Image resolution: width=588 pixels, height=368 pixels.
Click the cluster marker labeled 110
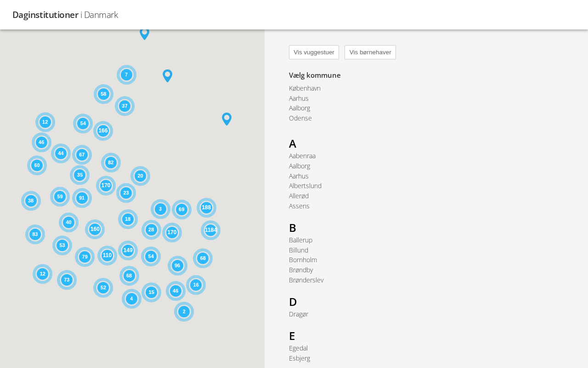point(107,255)
